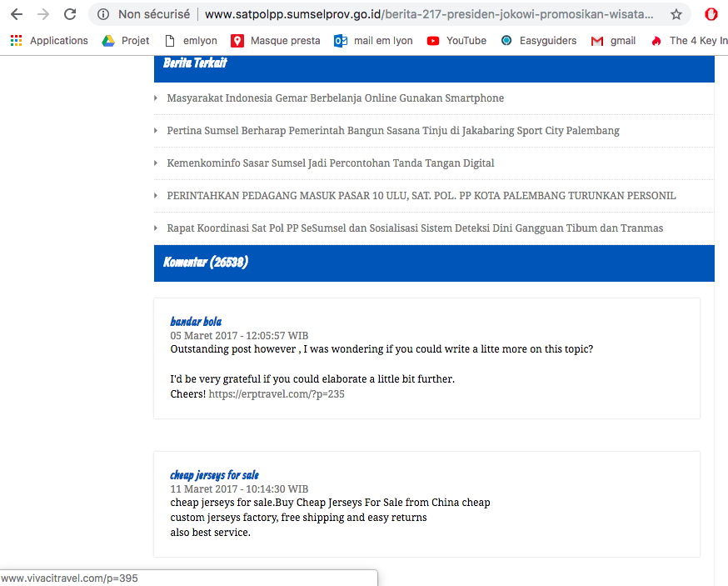Open Pertina Sumsel Berharap Pemerintah article link
This screenshot has height=586, width=728.
393,131
